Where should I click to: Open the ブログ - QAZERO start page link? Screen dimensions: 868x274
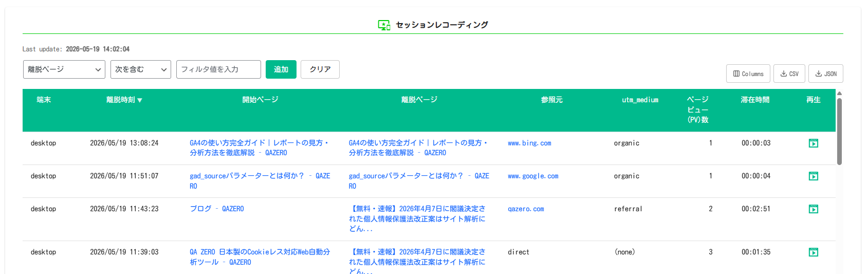[217, 209]
